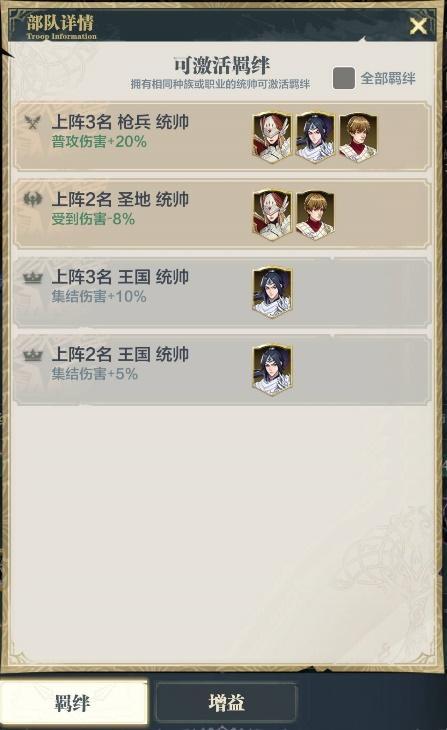The height and width of the screenshot is (730, 447).
Task: Click the 全部羁绊 label text
Action: click(388, 78)
